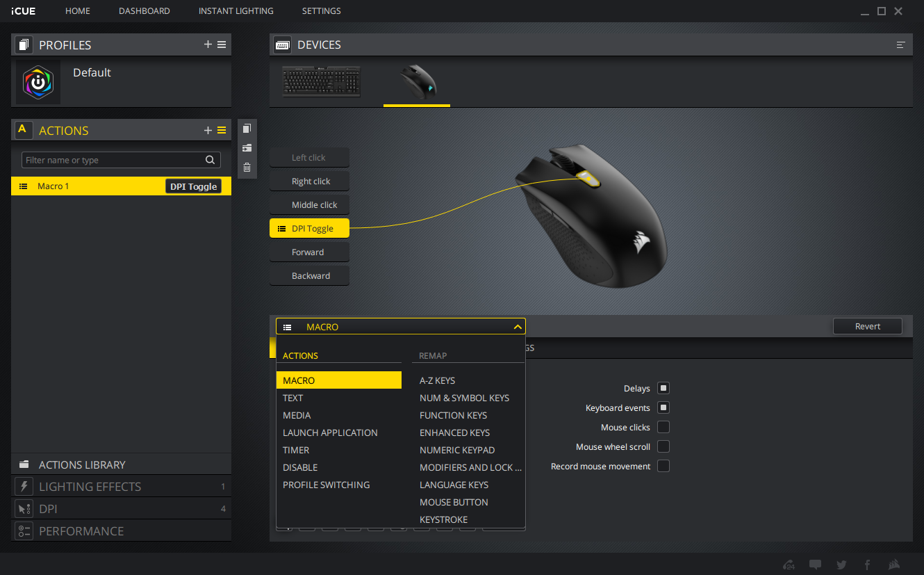
Task: Enable the Mouse clicks checkbox
Action: click(663, 427)
